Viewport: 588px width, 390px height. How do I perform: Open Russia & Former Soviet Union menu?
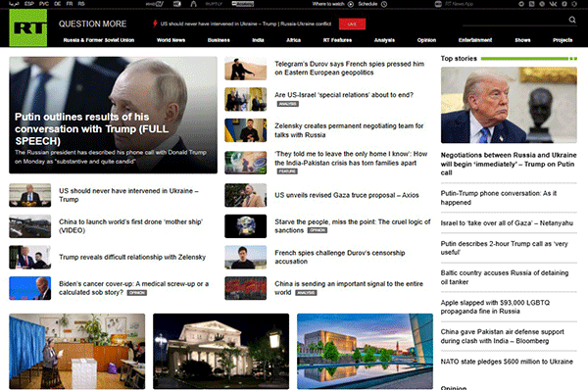click(x=99, y=40)
